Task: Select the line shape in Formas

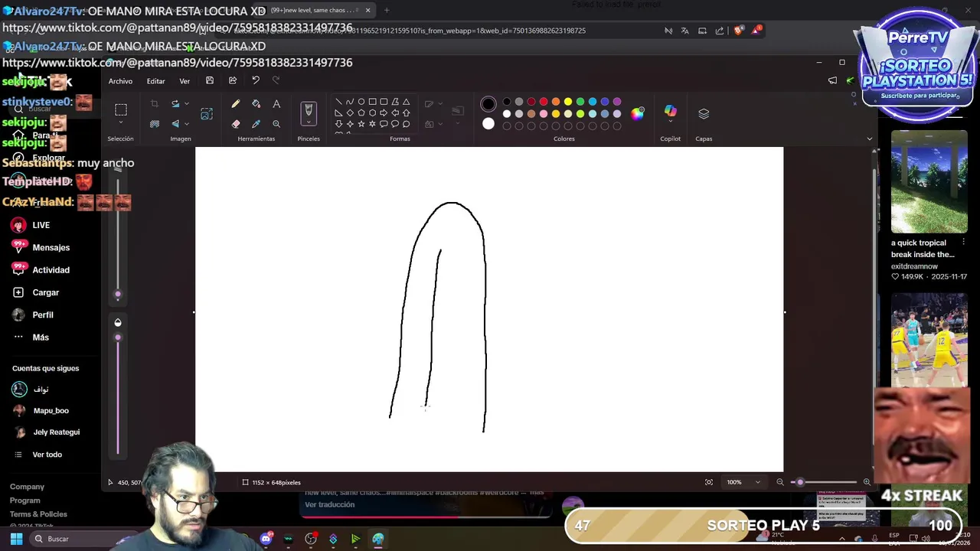Action: click(338, 102)
